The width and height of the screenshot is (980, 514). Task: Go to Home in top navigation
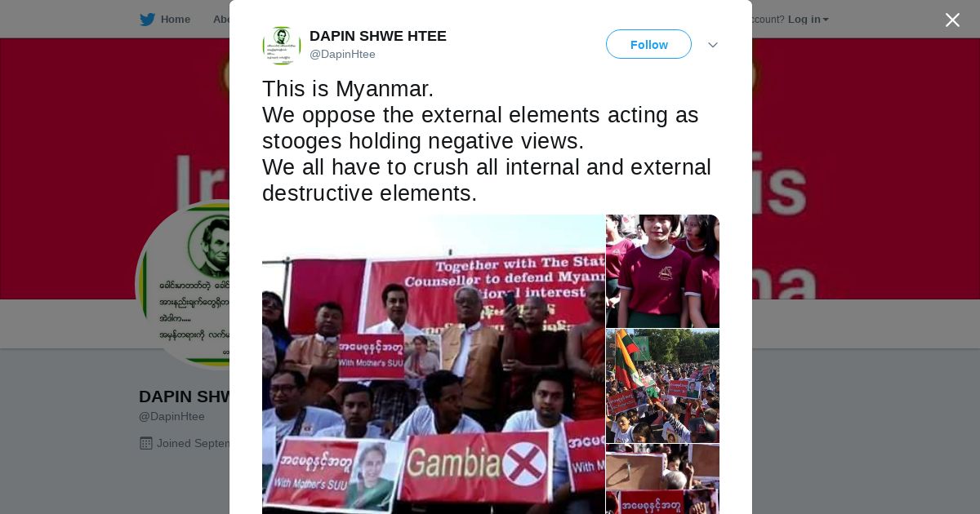coord(175,20)
